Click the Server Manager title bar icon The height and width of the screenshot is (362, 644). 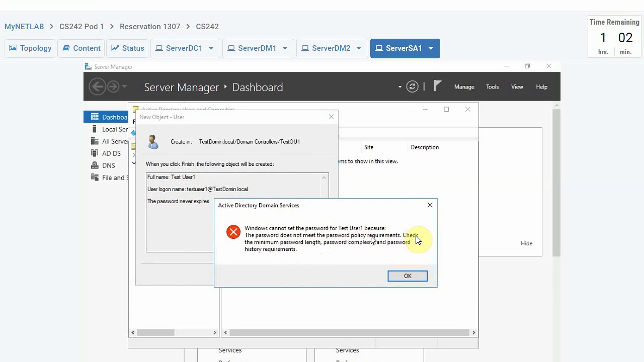click(88, 66)
